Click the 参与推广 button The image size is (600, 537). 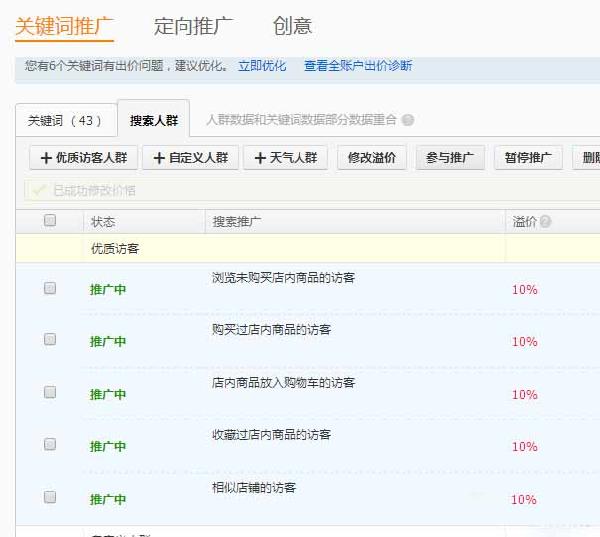tap(450, 157)
